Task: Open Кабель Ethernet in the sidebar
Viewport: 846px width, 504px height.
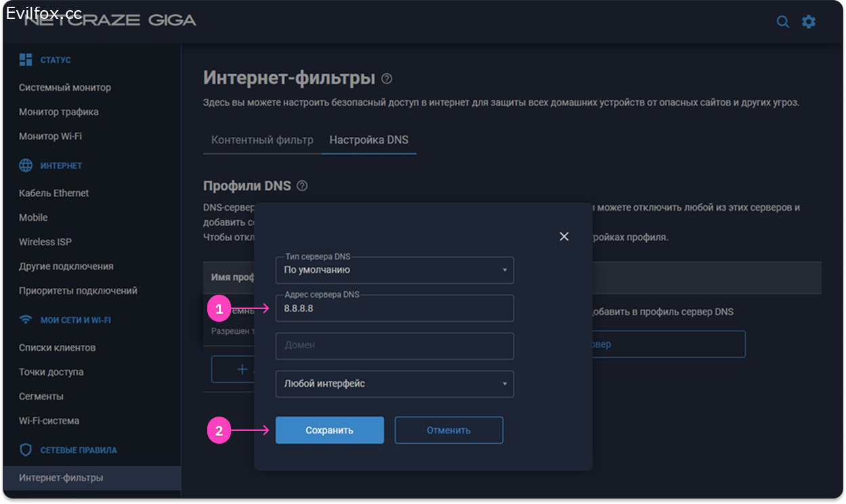Action: (54, 193)
